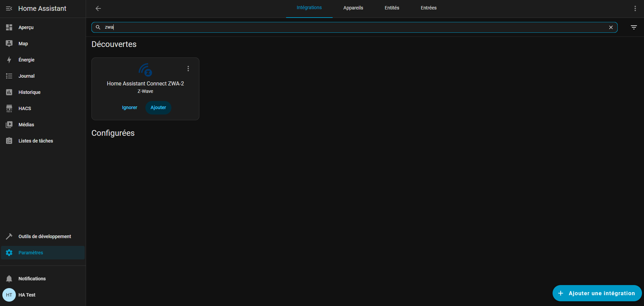Image resolution: width=644 pixels, height=306 pixels.
Task: Select the Listes de tâches label
Action: [36, 141]
